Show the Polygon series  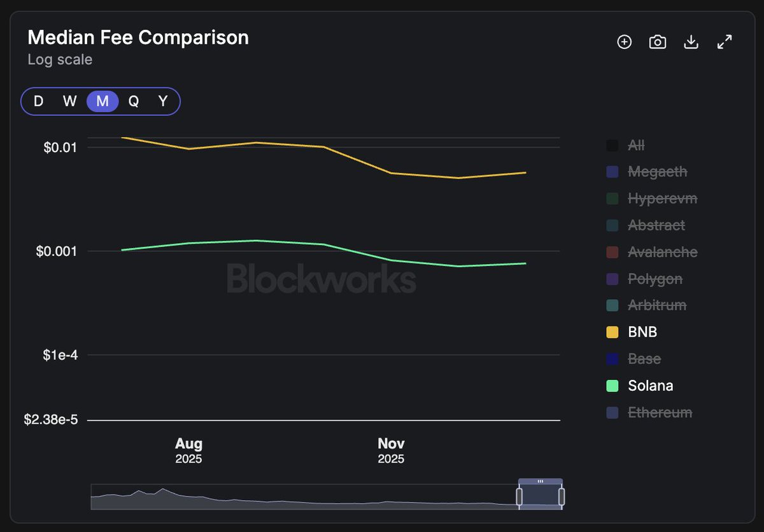(644, 279)
